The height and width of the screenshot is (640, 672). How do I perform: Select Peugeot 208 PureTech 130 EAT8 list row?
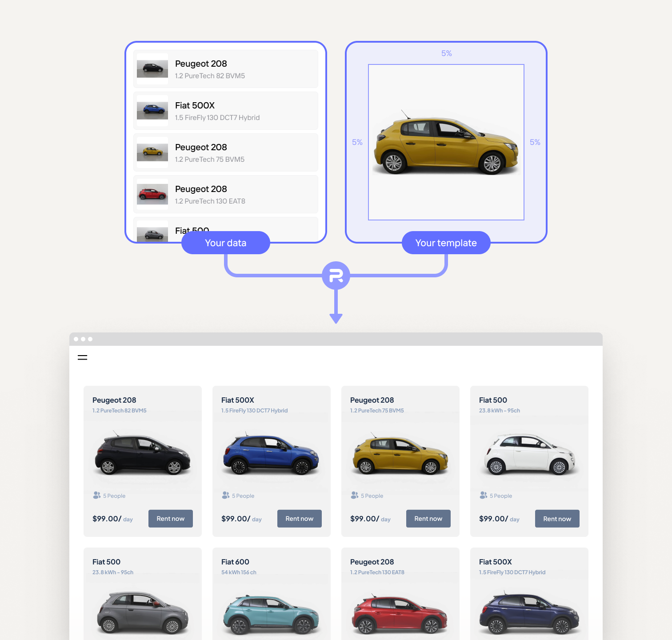click(x=226, y=194)
